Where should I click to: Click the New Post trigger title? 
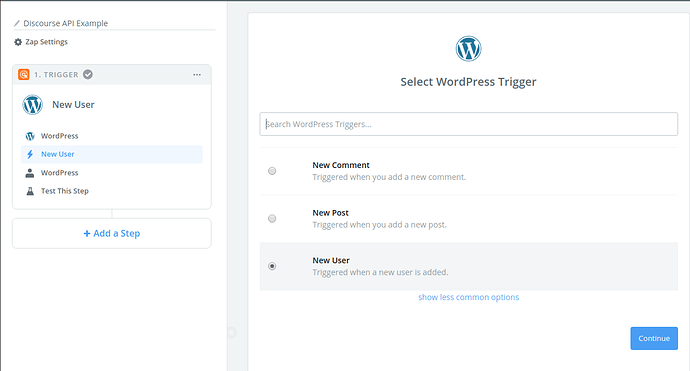(330, 213)
